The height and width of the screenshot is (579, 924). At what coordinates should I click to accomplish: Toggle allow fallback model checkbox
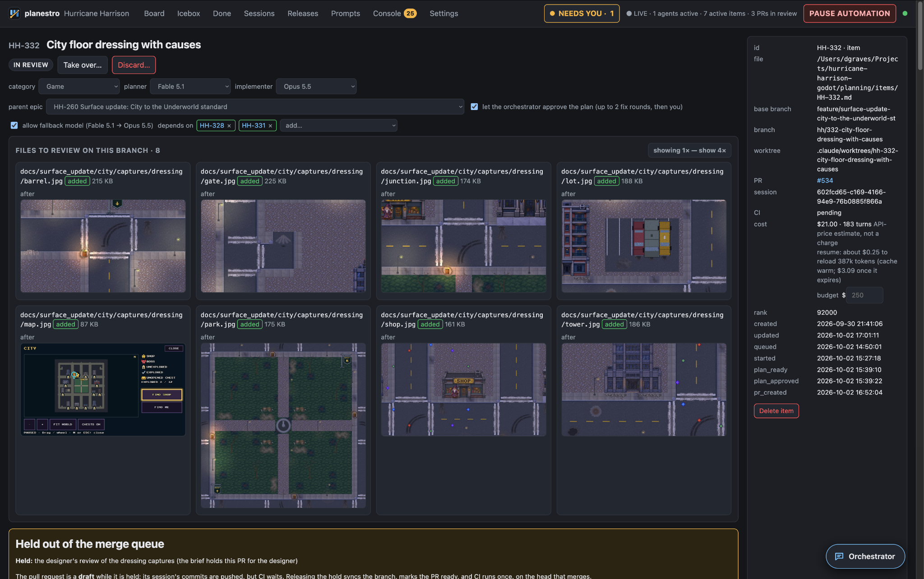tap(14, 125)
